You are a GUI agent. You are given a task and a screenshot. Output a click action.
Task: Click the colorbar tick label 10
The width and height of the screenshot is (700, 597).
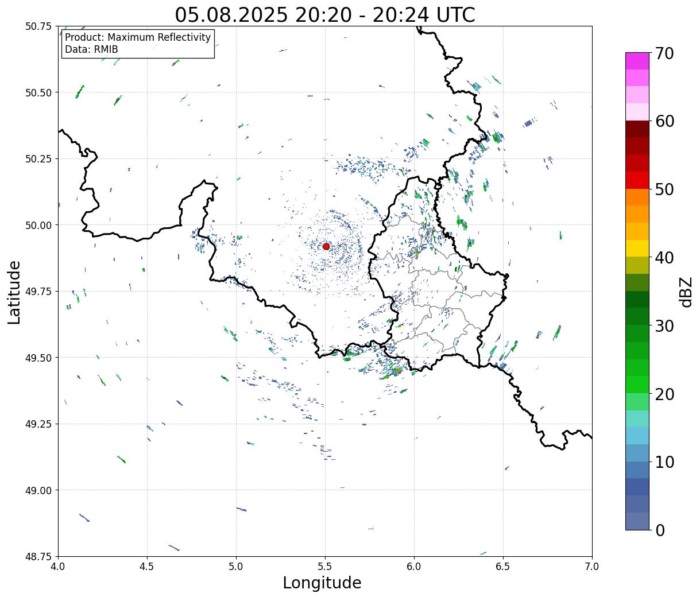pyautogui.click(x=665, y=462)
